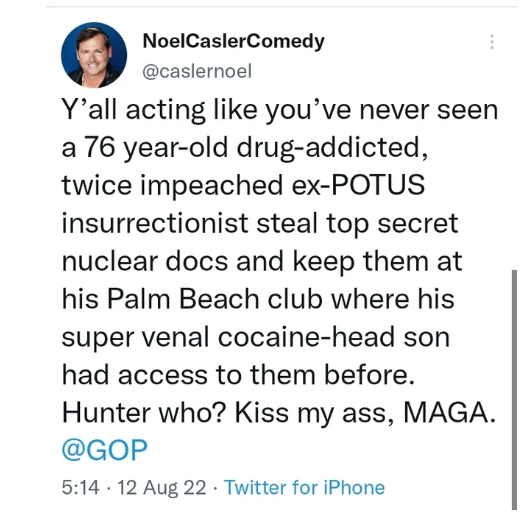
Task: Click the words "Palm Beach" in tweet
Action: pos(183,299)
